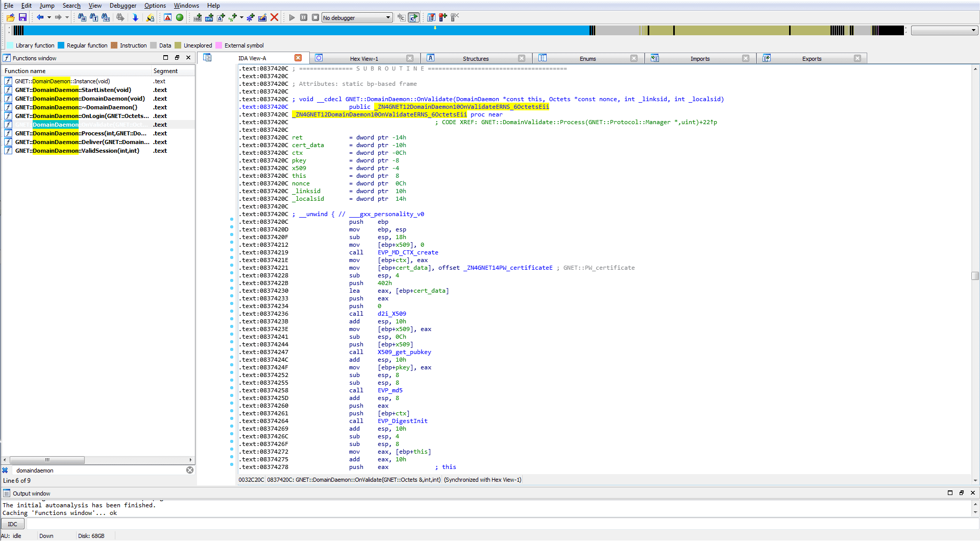Open the back-history dropdown arrow
Image resolution: width=980 pixels, height=541 pixels.
(x=49, y=17)
